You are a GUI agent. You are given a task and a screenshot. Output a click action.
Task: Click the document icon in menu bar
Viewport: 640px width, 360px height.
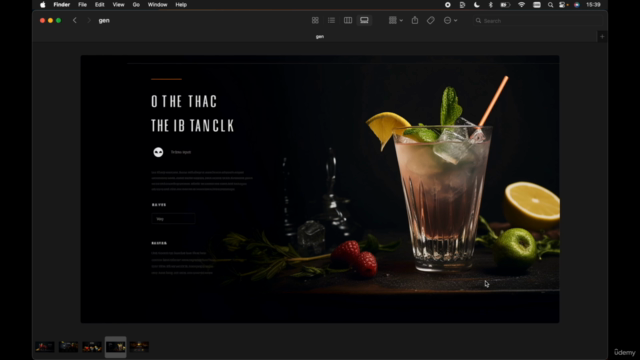coord(462,5)
